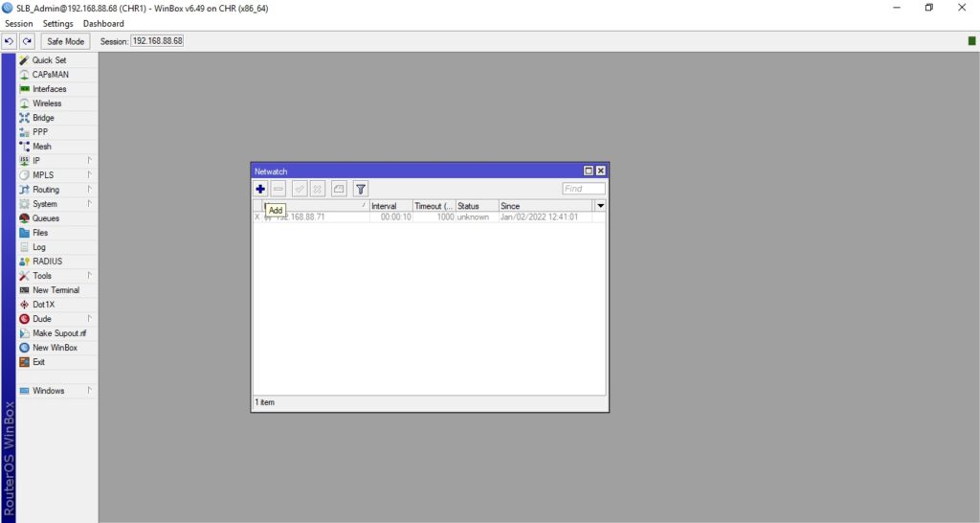This screenshot has height=523, width=980.
Task: Toggle Safe Mode
Action: (x=66, y=41)
